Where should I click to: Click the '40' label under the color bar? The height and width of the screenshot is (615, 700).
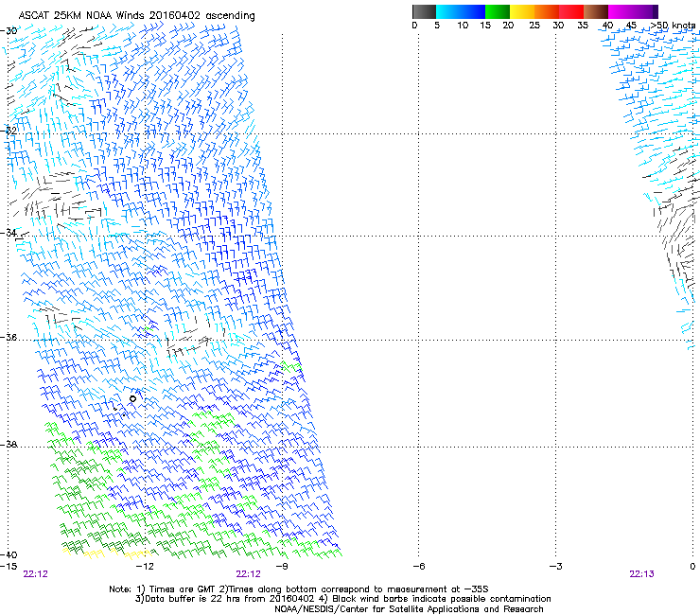607,26
